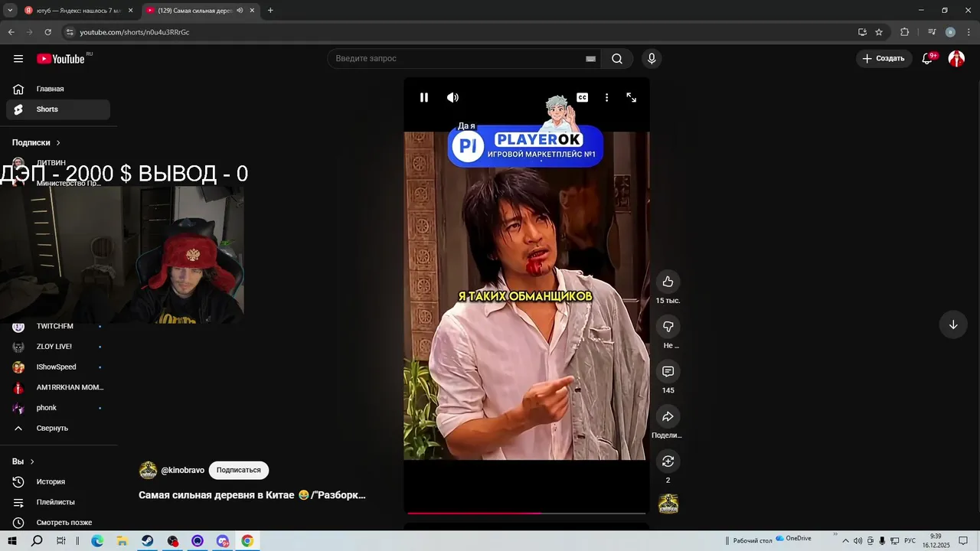Open the Windows Start menu

pos(12,541)
